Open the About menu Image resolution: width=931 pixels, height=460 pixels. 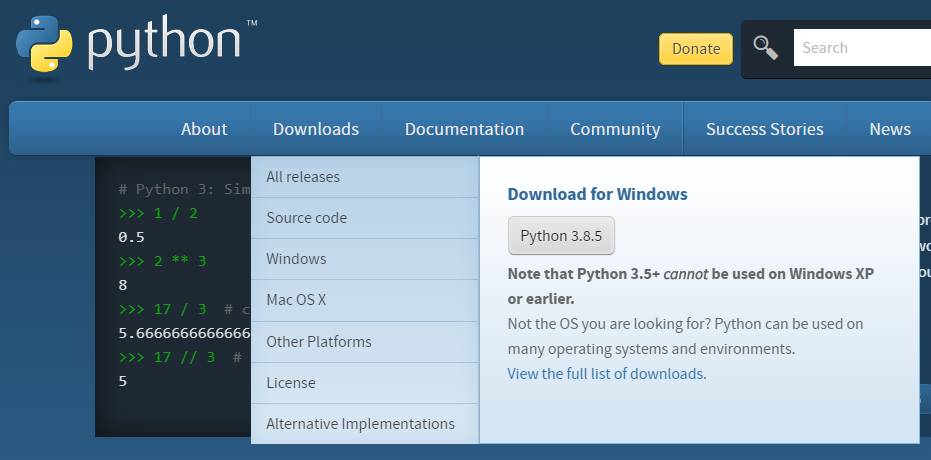coord(204,129)
